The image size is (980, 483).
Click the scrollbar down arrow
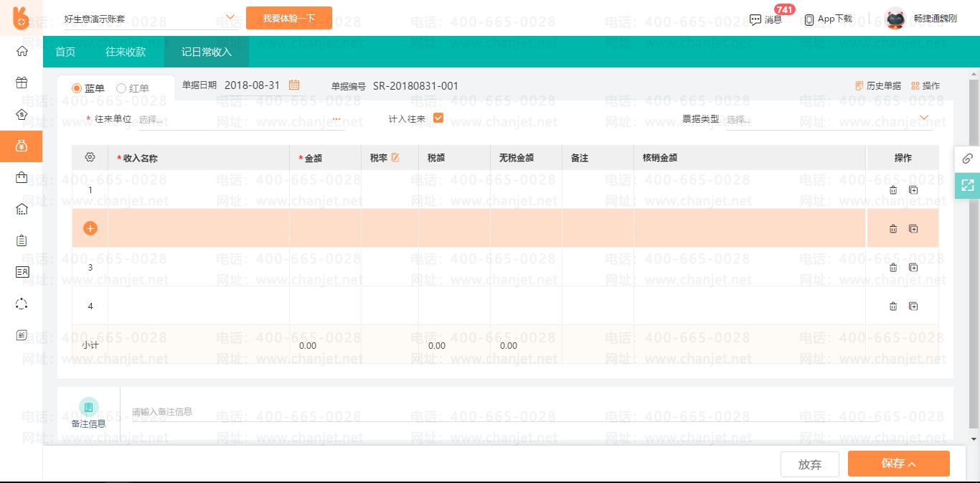974,439
